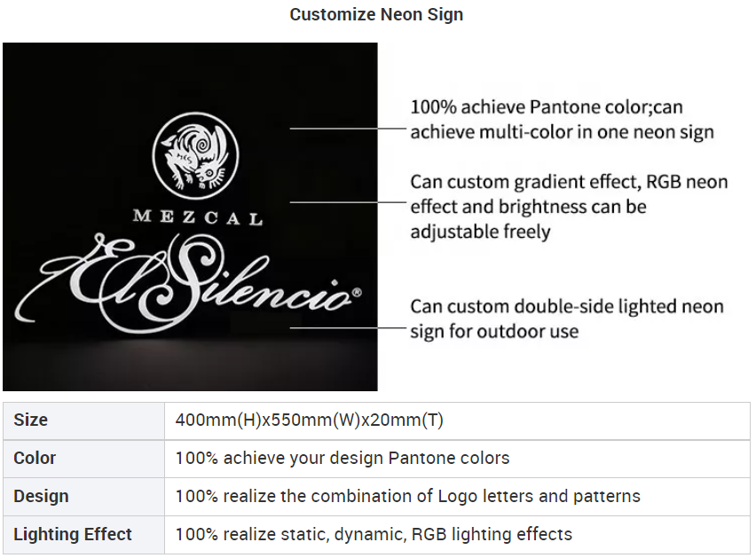Select the Size label cell
Screen dimensions: 756x558
pos(83,420)
